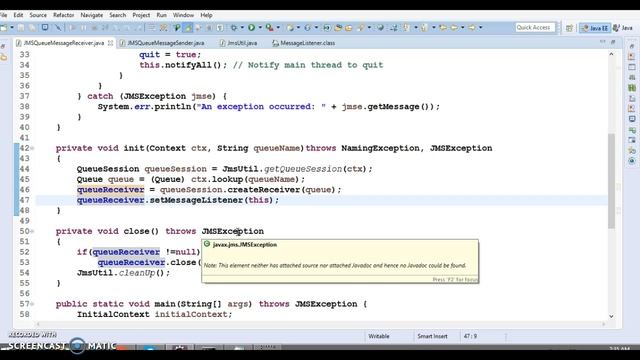Viewport: 640px width, 360px height.
Task: Open the Debug configurations dropdown arrow
Action: [242, 27]
